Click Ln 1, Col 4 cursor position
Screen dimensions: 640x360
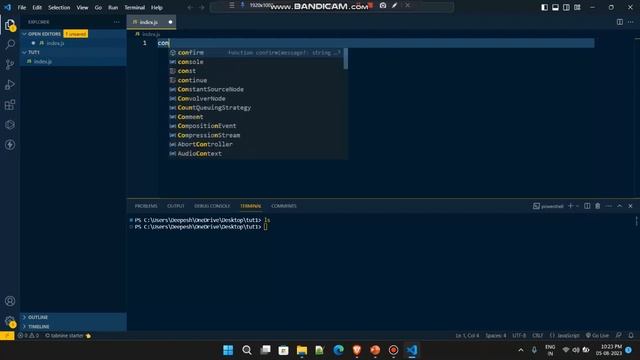coord(467,336)
